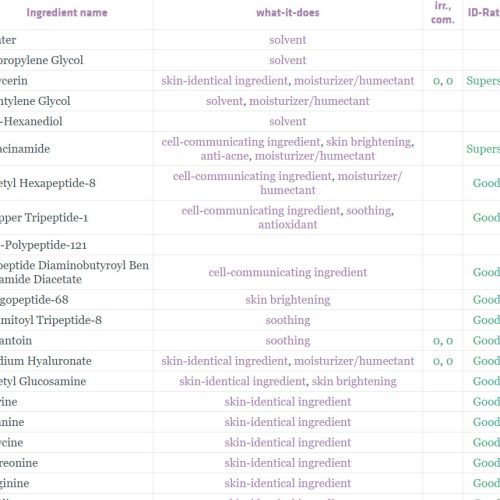Click the 'Ingredient name' column header
The image size is (500, 500).
(67, 13)
